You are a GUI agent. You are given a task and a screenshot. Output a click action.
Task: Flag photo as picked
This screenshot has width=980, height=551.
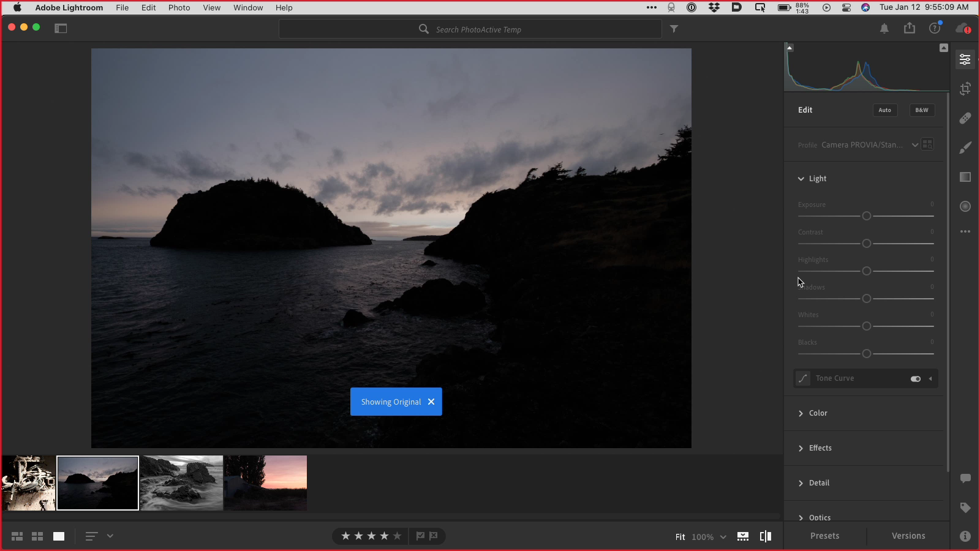[420, 536]
